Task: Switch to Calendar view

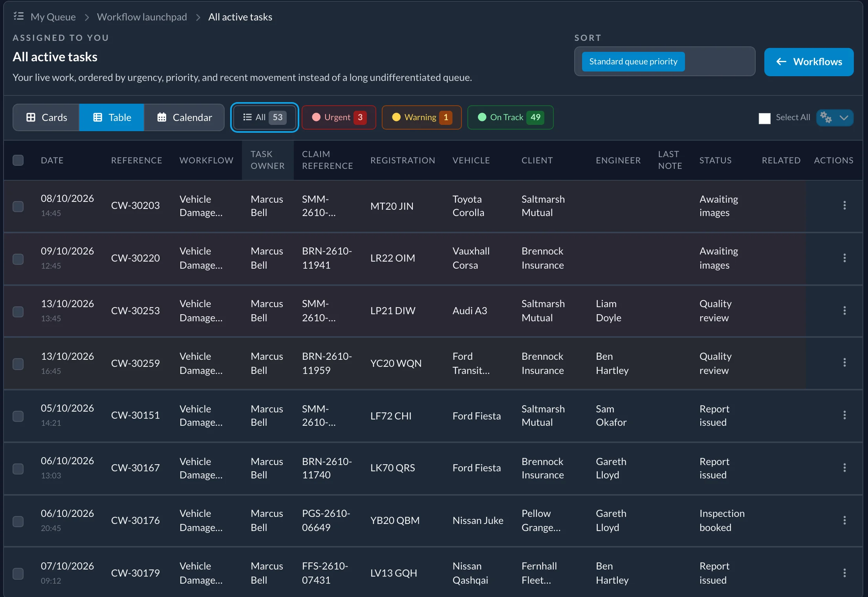Action: pos(184,117)
